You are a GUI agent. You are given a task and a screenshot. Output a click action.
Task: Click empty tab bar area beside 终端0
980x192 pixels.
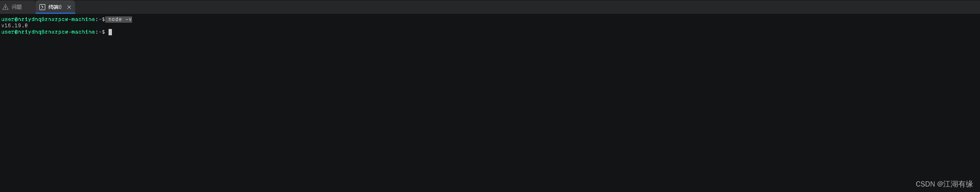(x=503, y=7)
